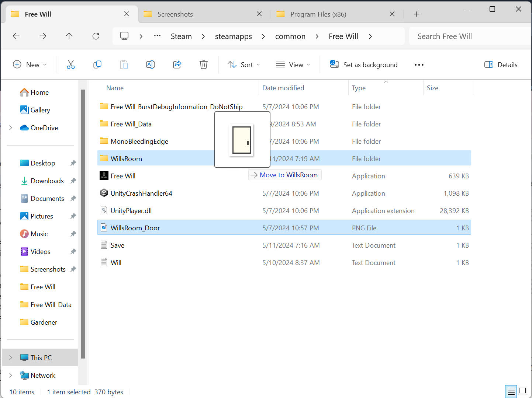Open the View dropdown menu
Viewport: 532px width, 398px height.
tap(293, 65)
